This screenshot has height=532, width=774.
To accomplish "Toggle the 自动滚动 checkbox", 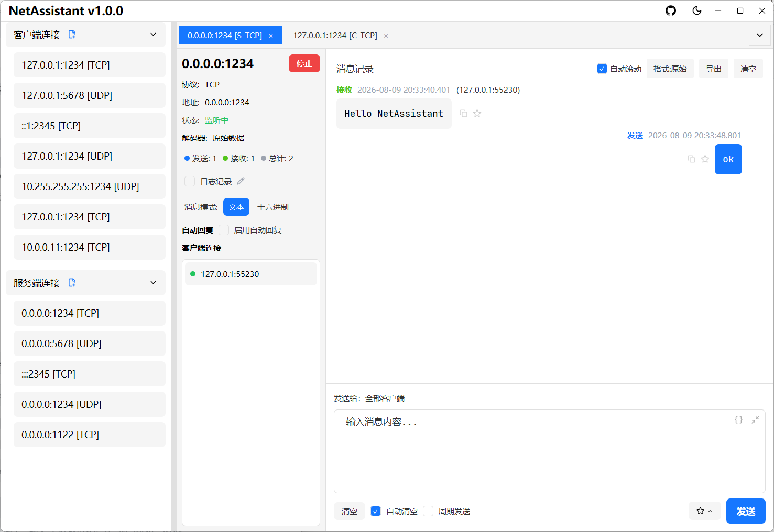I will click(x=602, y=69).
